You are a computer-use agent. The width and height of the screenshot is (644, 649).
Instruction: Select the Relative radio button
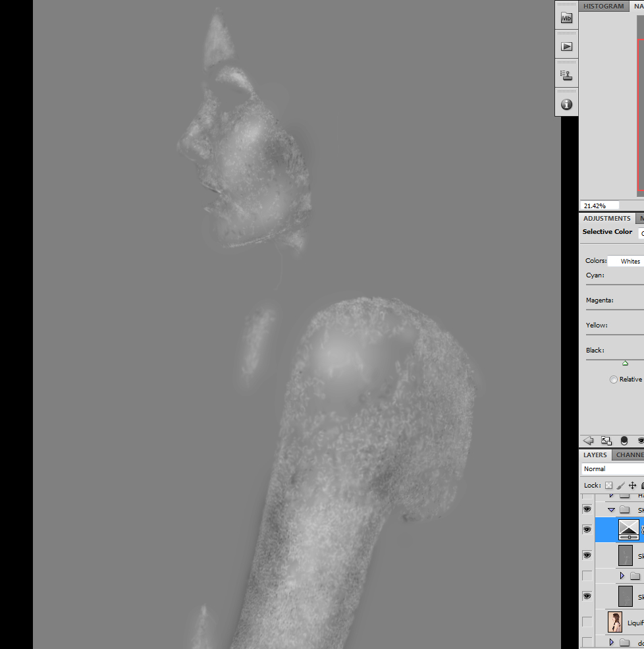614,380
